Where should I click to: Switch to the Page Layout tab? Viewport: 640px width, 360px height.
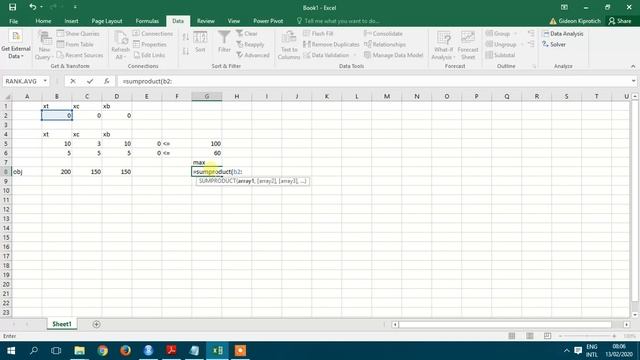(x=107, y=21)
